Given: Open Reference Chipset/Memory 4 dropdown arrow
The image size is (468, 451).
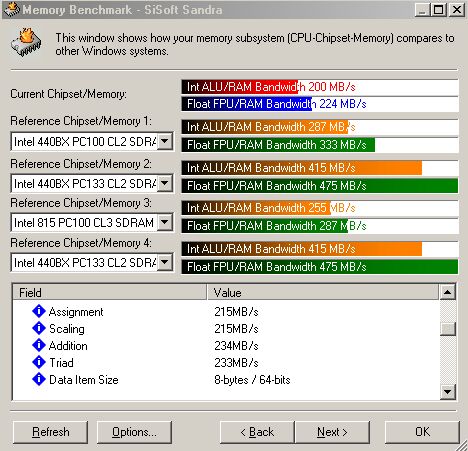Looking at the screenshot, I should [x=165, y=262].
